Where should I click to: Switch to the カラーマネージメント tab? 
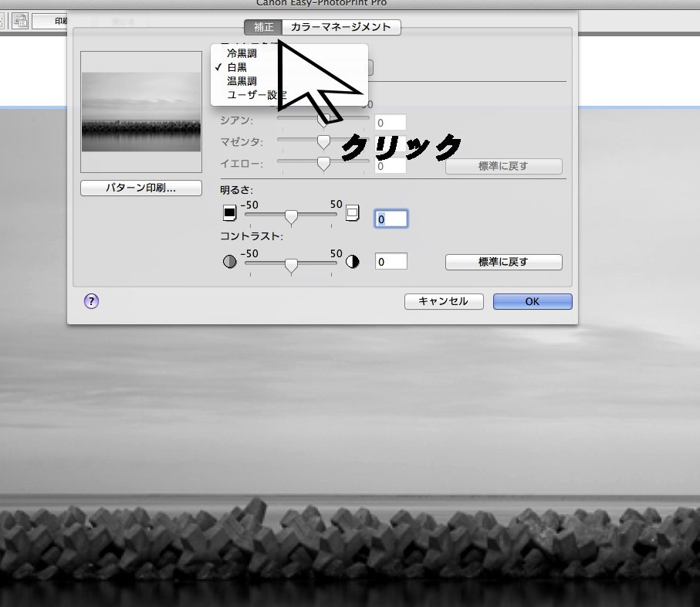click(x=341, y=27)
